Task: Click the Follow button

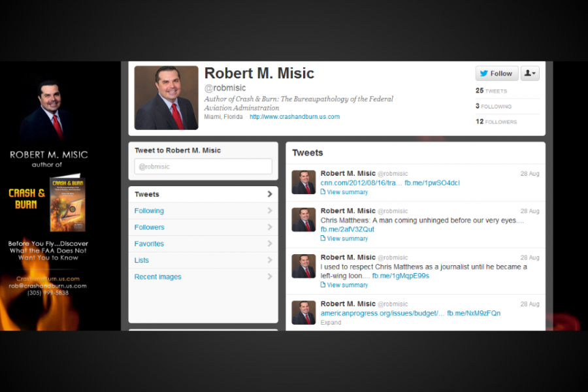Action: 497,73
